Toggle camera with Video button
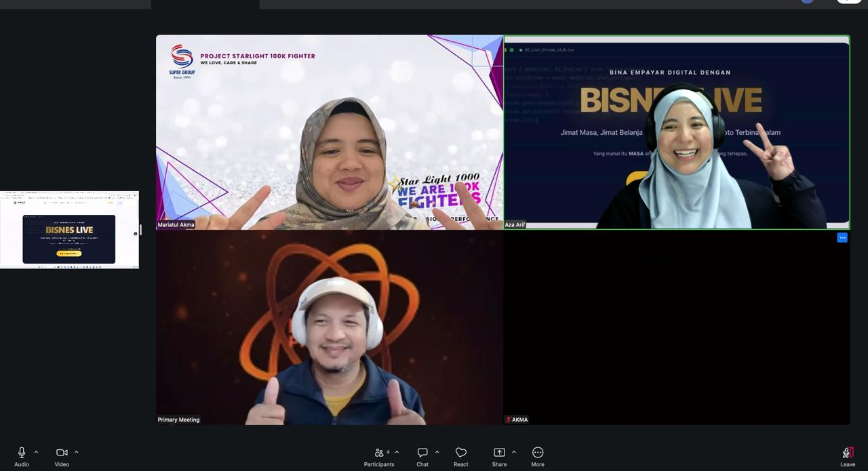 tap(62, 457)
